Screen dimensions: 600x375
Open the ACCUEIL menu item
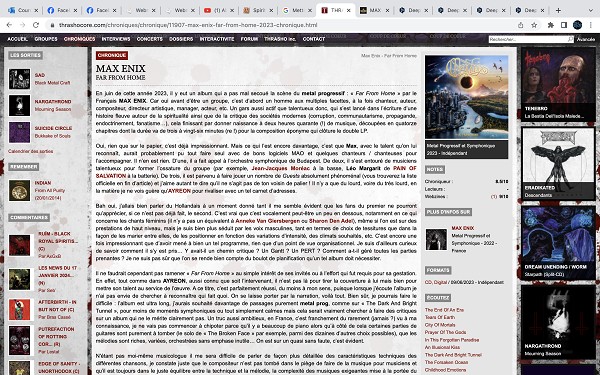click(17, 39)
